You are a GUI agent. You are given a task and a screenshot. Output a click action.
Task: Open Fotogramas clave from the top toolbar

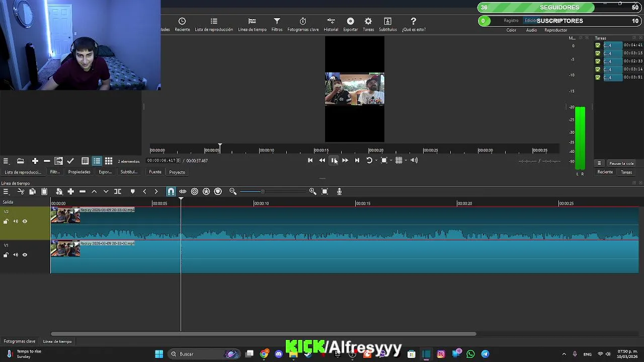point(303,24)
